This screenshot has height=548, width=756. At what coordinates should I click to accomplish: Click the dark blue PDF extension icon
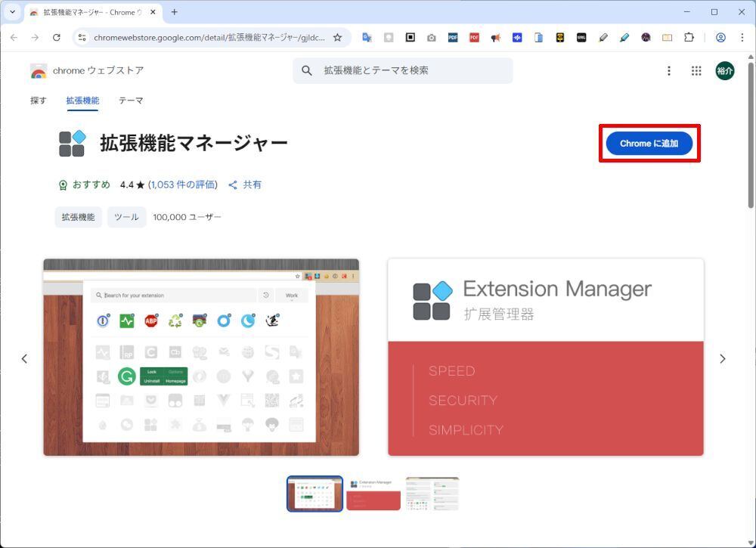[453, 38]
